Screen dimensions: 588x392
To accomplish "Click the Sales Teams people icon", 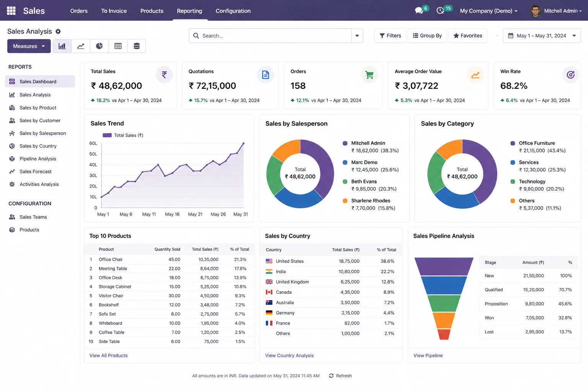I will pos(12,217).
